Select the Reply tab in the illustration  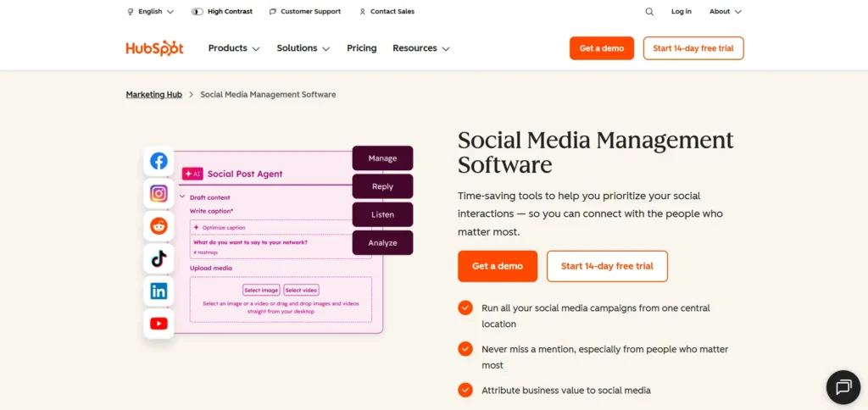(x=382, y=186)
